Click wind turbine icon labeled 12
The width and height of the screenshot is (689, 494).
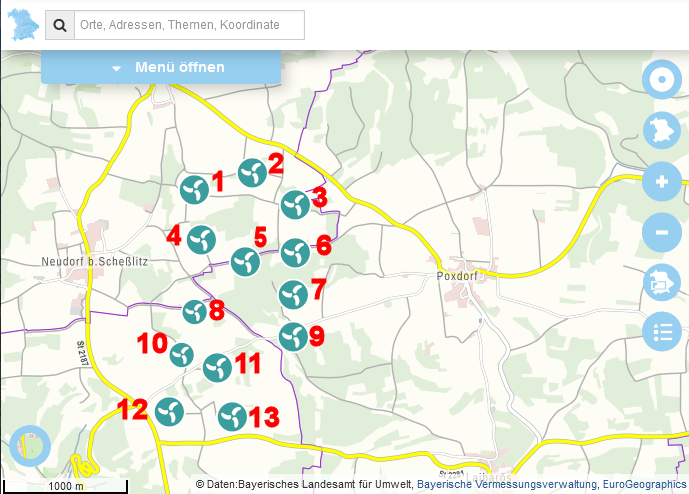coord(169,411)
